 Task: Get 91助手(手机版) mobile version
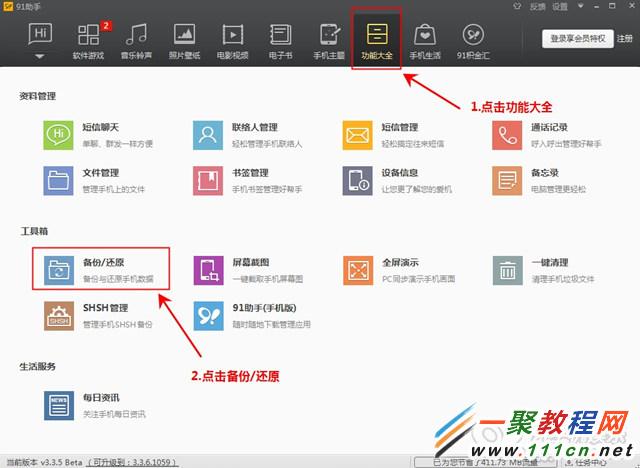(x=252, y=316)
